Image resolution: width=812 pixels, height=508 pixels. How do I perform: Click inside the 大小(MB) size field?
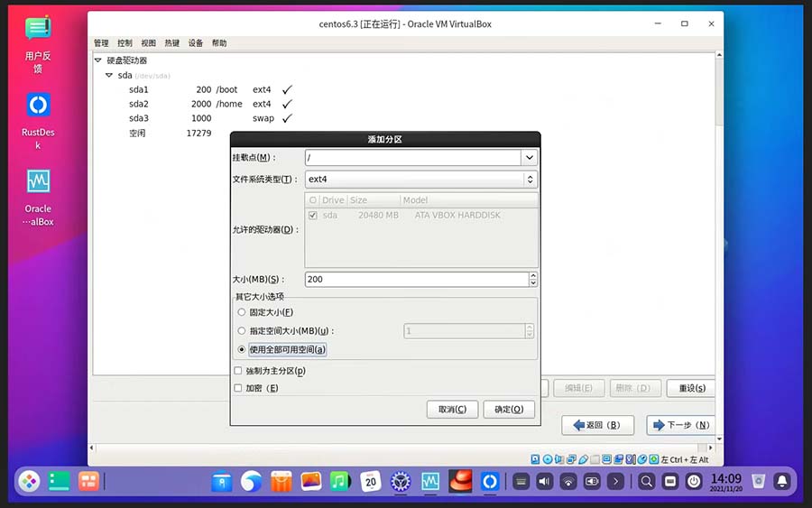pyautogui.click(x=415, y=280)
